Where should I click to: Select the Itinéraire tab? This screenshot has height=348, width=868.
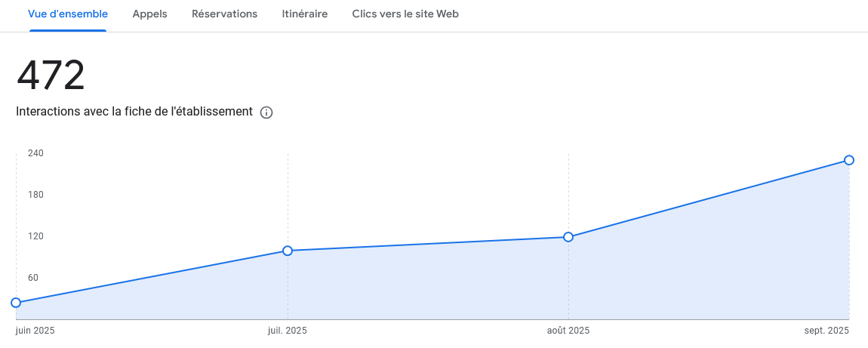(x=304, y=14)
